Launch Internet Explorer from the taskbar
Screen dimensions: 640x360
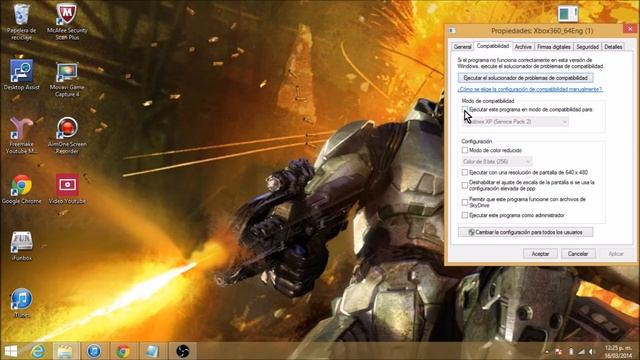click(x=38, y=351)
